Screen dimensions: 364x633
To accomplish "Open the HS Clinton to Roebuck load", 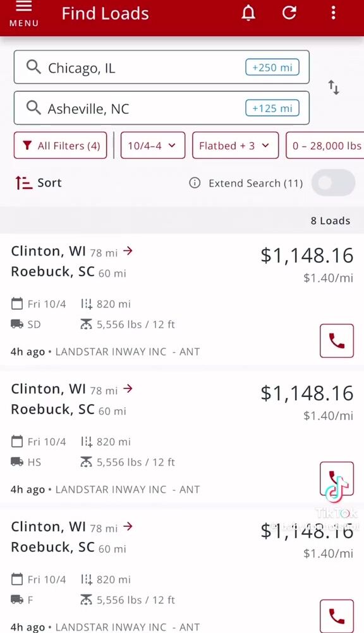I will [x=182, y=438].
